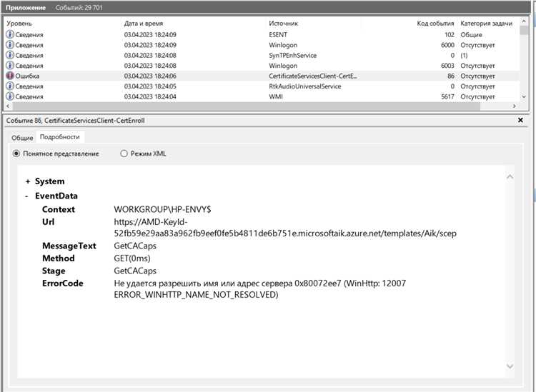Select ESENT source cell
This screenshot has width=536, height=392.
point(278,34)
